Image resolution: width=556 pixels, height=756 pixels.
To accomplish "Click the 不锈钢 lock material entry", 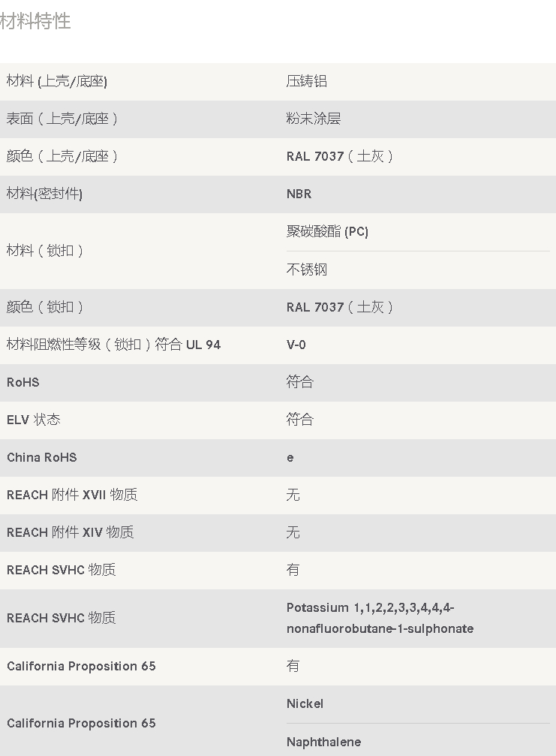I will [x=306, y=269].
